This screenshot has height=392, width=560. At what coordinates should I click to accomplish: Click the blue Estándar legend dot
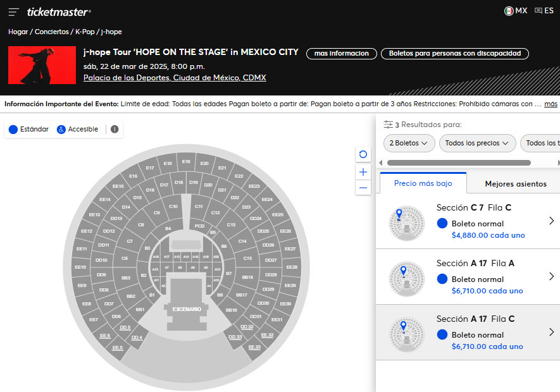tap(13, 129)
